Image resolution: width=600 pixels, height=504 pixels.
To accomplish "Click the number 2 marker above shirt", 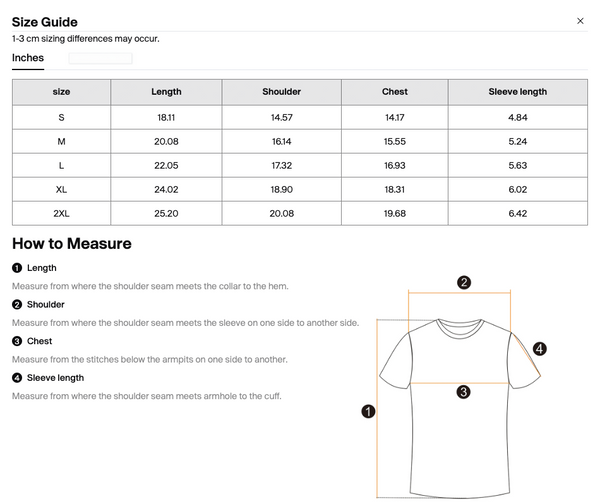I will pos(464,282).
